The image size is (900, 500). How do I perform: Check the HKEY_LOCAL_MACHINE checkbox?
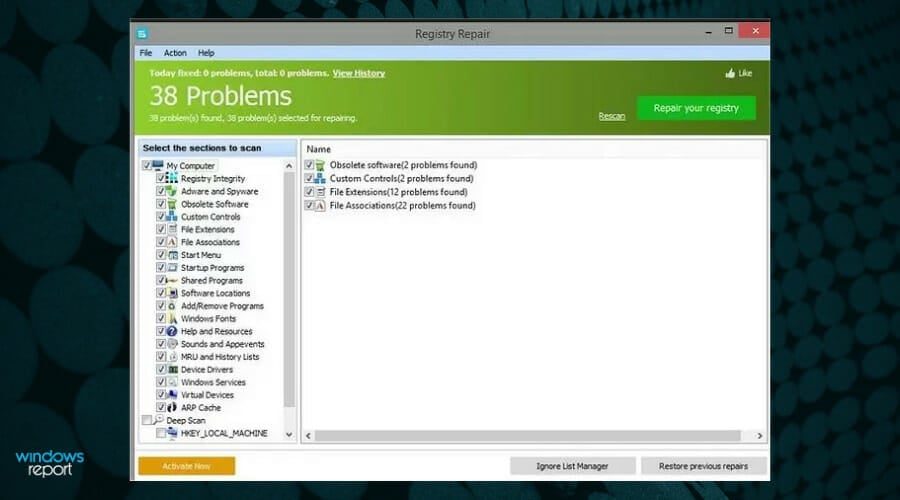click(161, 433)
